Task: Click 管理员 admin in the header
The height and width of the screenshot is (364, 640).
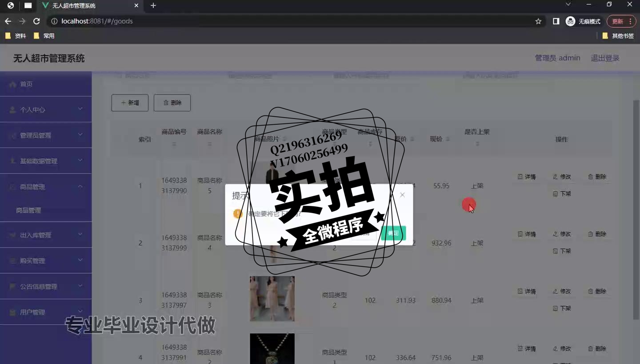Action: point(557,58)
